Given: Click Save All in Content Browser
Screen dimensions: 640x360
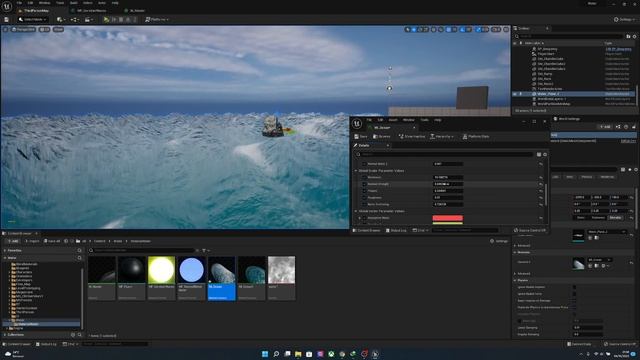Looking at the screenshot, I should point(52,241).
